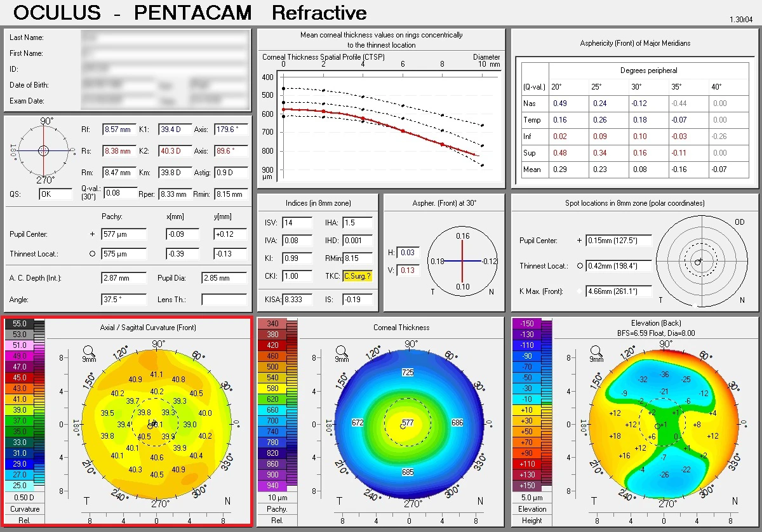The height and width of the screenshot is (532, 762).
Task: Choose the +150 swatch in the elevation scale
Action: (527, 485)
